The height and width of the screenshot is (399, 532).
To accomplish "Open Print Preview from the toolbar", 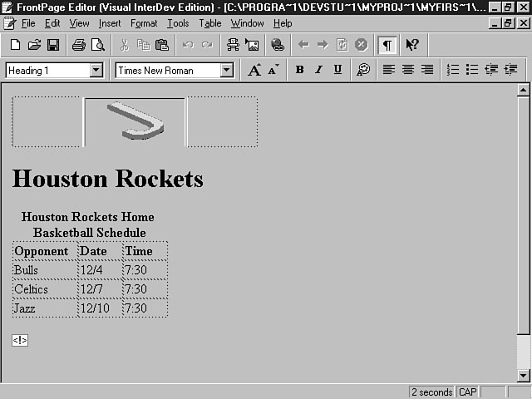I will coord(97,45).
